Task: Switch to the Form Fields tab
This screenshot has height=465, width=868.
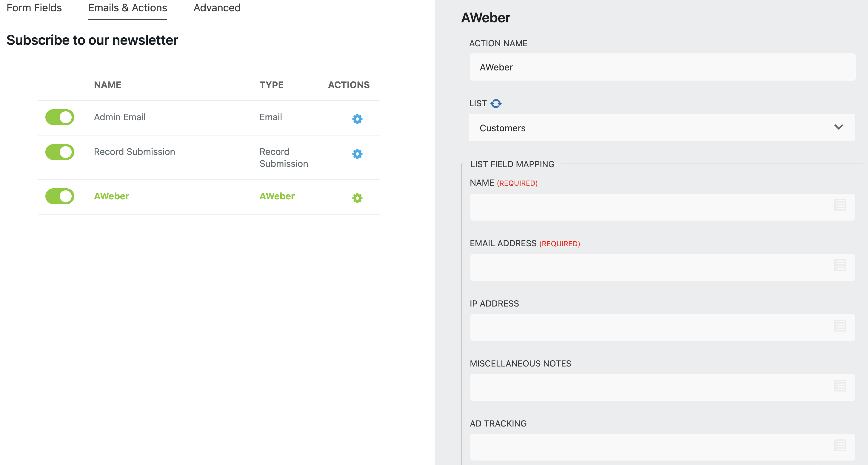Action: (x=34, y=8)
